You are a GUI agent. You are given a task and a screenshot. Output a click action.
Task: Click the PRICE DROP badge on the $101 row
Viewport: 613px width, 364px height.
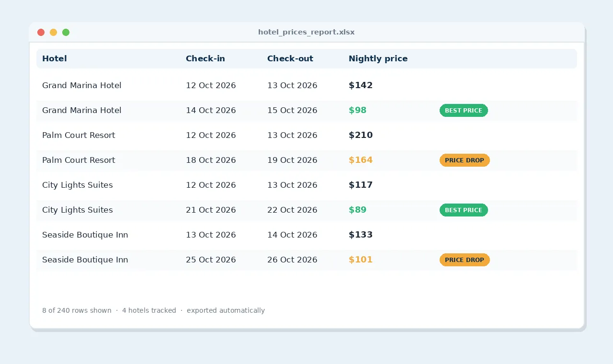(465, 260)
